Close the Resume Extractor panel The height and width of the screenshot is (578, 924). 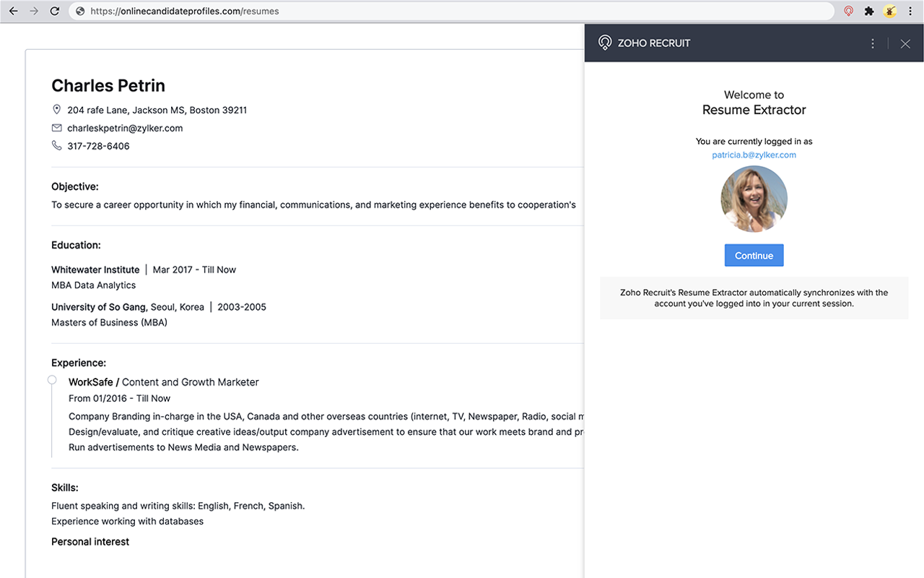pyautogui.click(x=905, y=43)
